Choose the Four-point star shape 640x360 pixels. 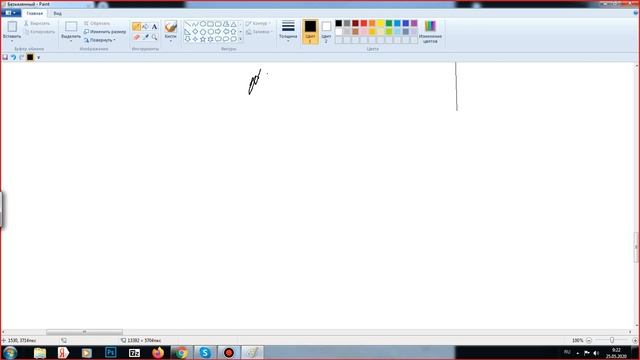pyautogui.click(x=195, y=39)
